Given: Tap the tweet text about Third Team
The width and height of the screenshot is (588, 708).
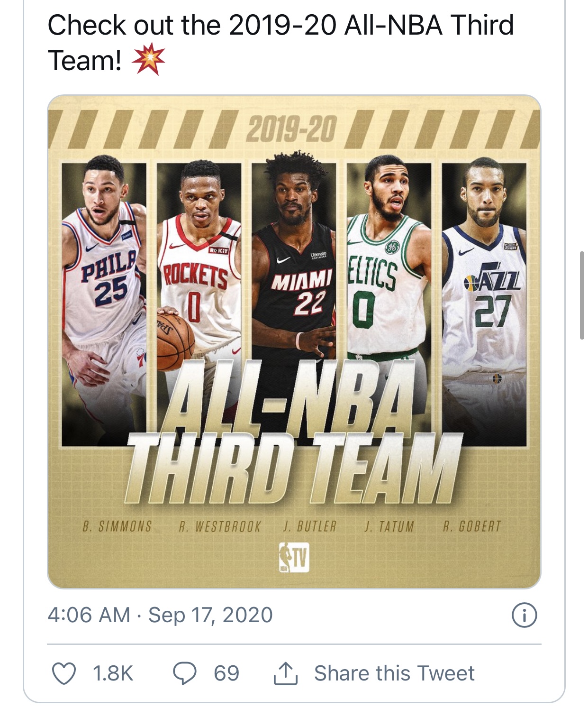Looking at the screenshot, I should [x=280, y=43].
